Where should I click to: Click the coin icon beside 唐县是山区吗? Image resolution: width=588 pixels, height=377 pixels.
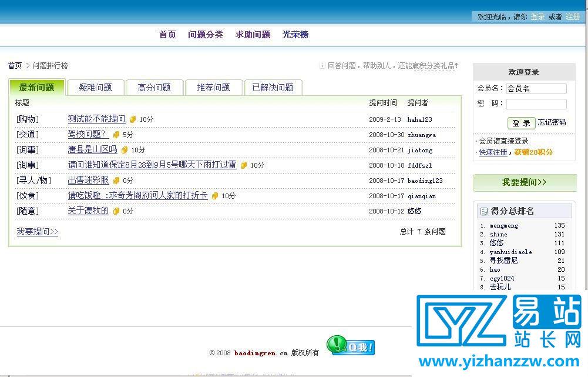tap(125, 150)
